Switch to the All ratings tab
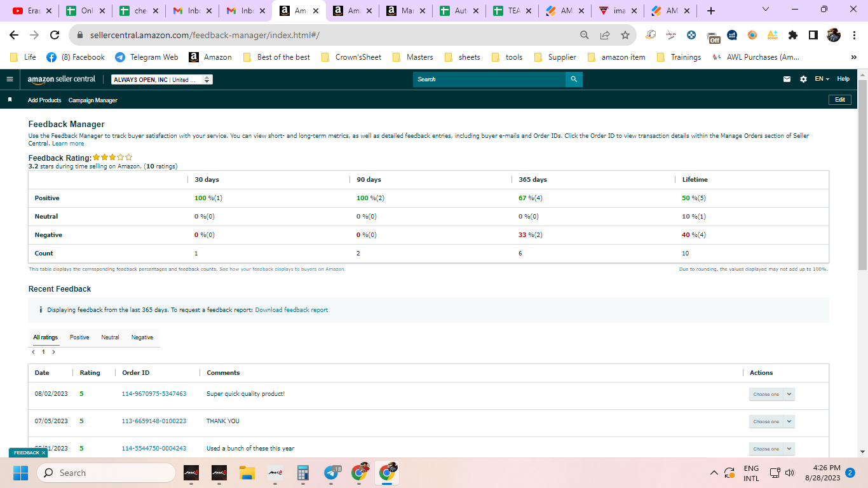868x488 pixels. point(46,337)
